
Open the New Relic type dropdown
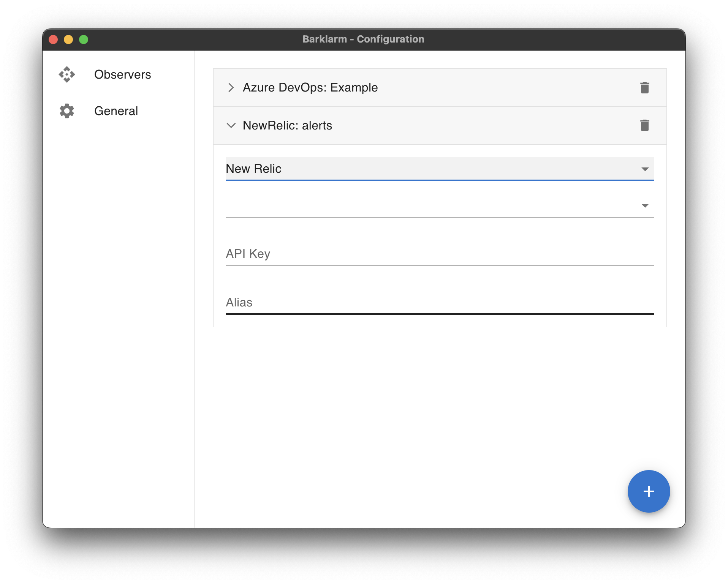pyautogui.click(x=440, y=169)
